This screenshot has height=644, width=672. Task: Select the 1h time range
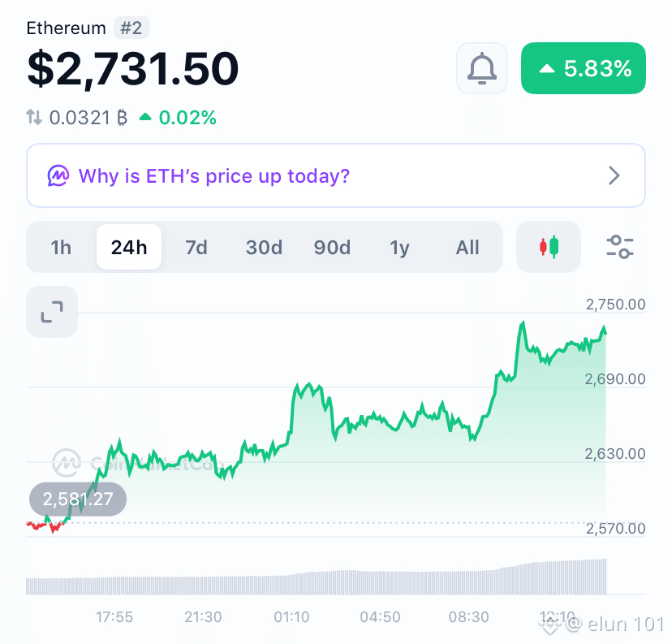(61, 248)
